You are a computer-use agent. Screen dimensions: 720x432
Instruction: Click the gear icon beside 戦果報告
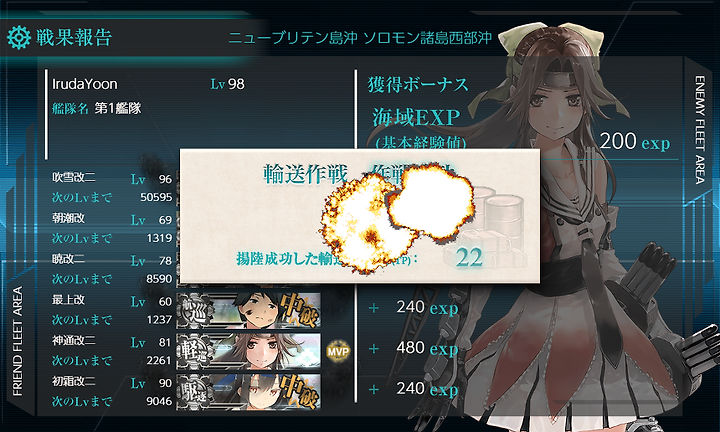pyautogui.click(x=19, y=38)
